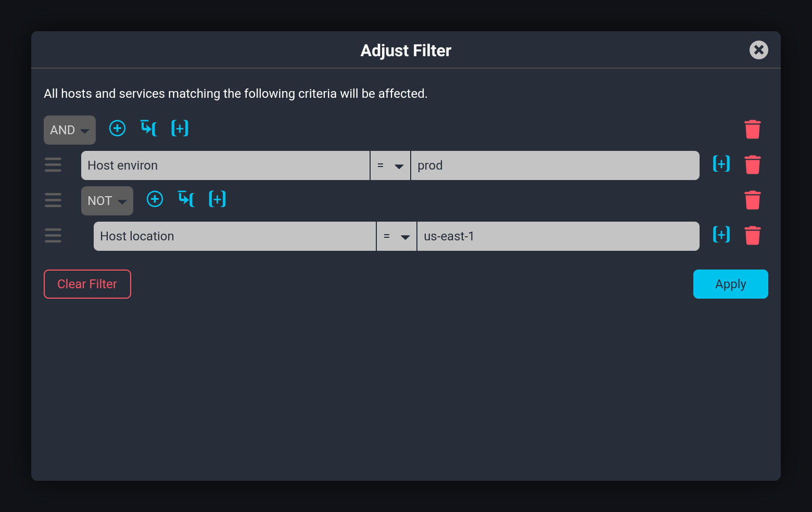Wrap the Host environ condition in a group

point(721,163)
